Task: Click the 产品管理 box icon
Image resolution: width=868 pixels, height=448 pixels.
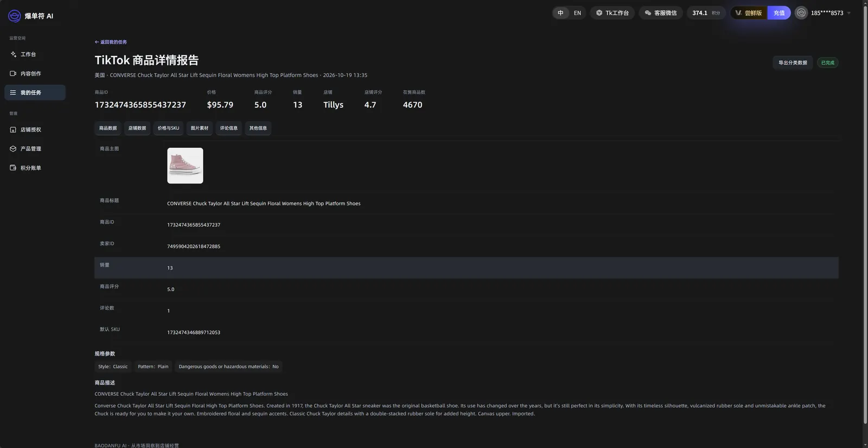Action: click(13, 149)
